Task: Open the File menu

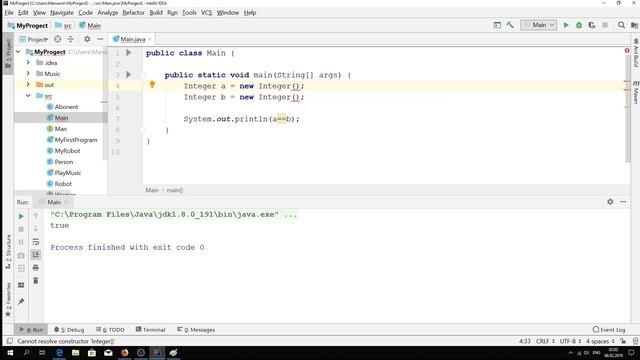Action: (x=9, y=13)
